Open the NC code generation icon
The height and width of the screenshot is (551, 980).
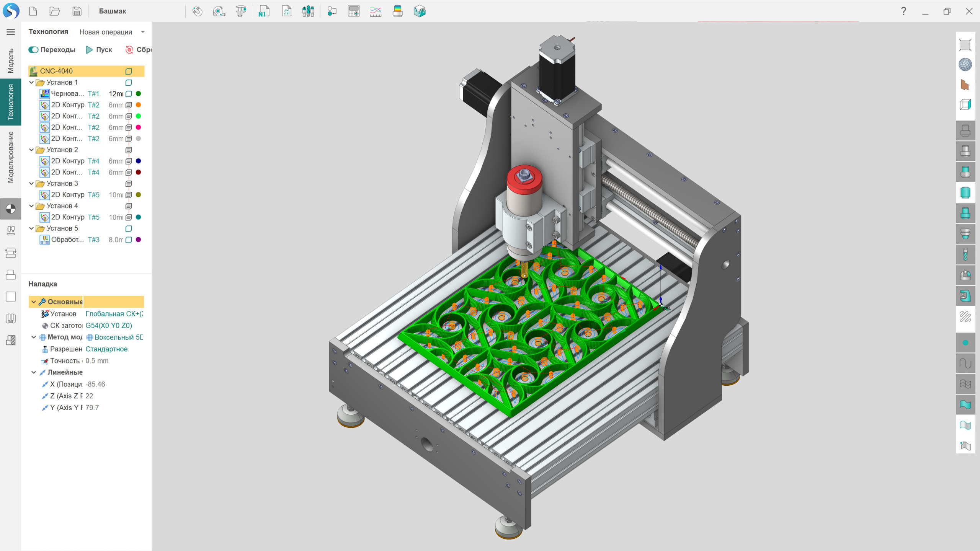pos(264,11)
